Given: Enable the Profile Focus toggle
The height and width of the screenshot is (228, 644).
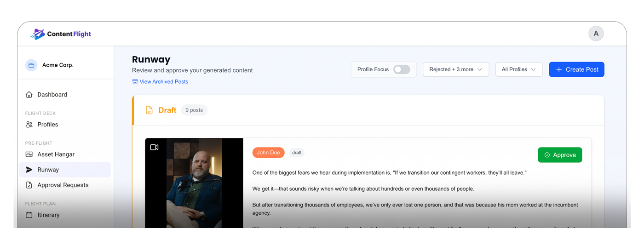Looking at the screenshot, I should (402, 69).
